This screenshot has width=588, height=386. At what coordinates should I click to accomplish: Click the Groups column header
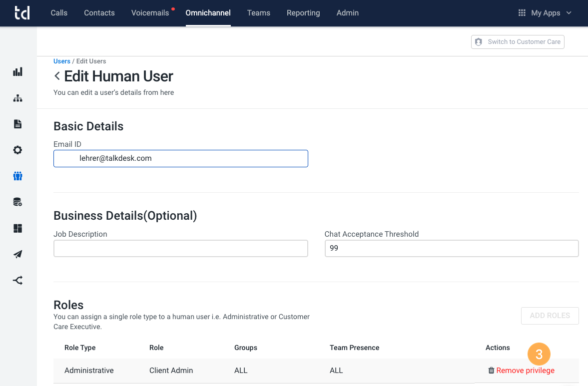[x=246, y=348]
